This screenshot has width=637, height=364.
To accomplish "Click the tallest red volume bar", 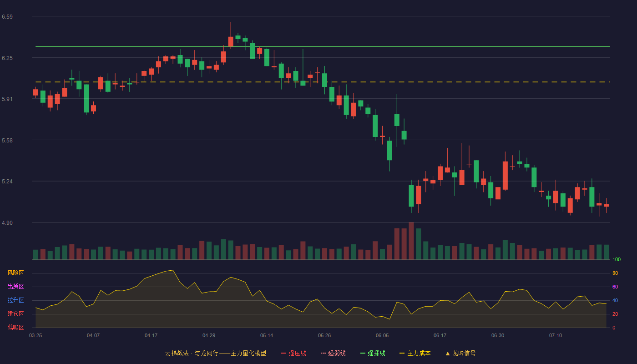I will click(411, 241).
